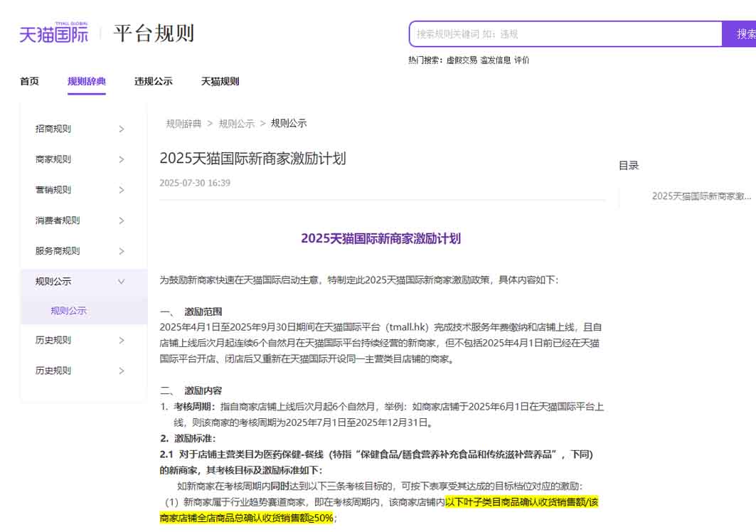
Task: Click the purple centered heading 2025天猫国际新商家激励计划
Action: pos(381,238)
